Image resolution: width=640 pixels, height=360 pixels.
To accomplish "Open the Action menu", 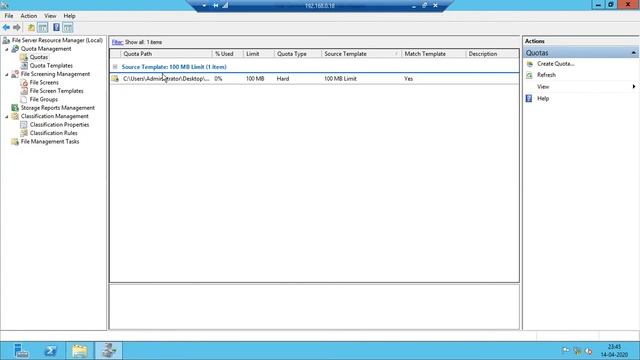I will tap(29, 16).
